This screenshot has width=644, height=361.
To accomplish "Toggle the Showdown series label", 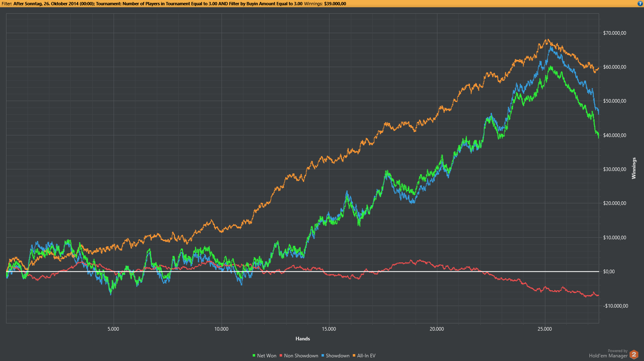I will click(x=338, y=356).
